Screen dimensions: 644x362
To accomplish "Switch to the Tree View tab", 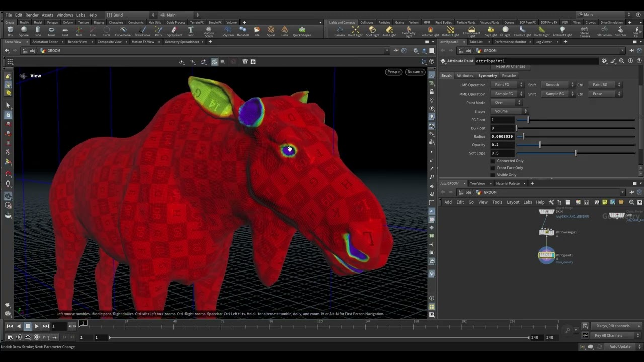I will (477, 183).
